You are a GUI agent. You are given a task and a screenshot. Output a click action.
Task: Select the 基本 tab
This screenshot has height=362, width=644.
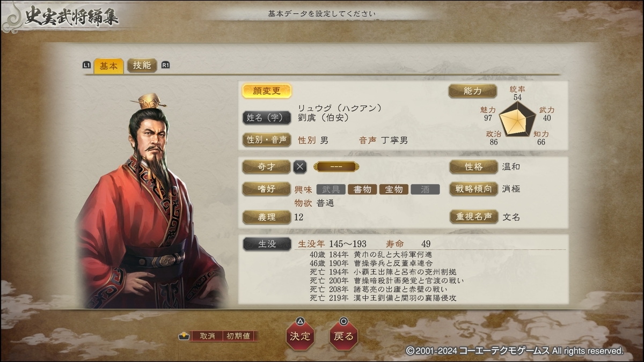coord(108,66)
